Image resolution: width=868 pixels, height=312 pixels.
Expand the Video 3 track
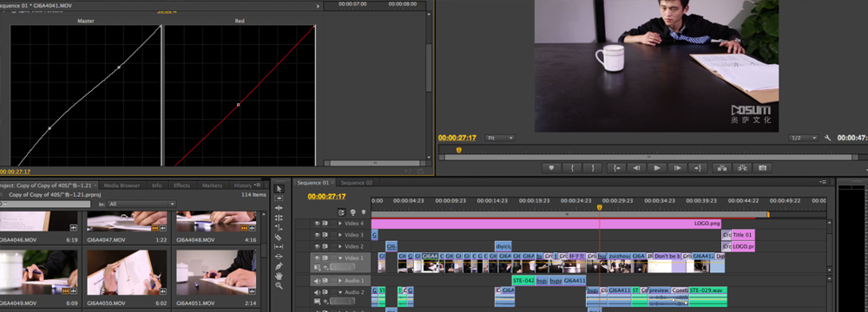340,235
